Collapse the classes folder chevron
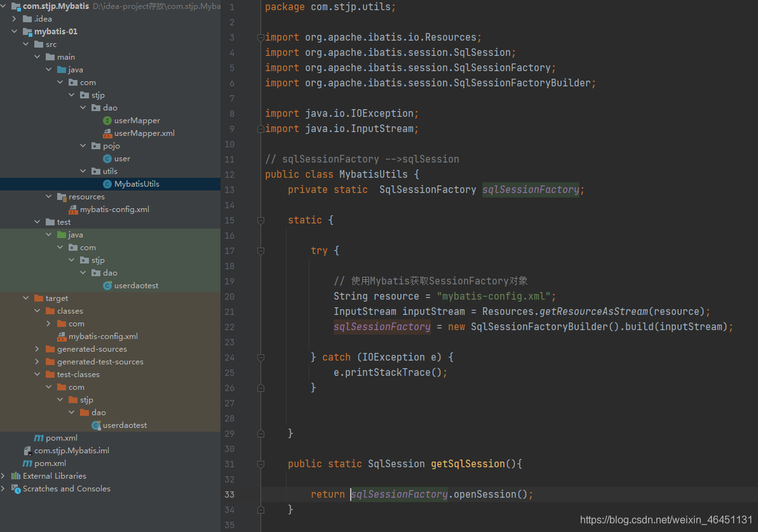Viewport: 758px width, 532px height. coord(37,310)
